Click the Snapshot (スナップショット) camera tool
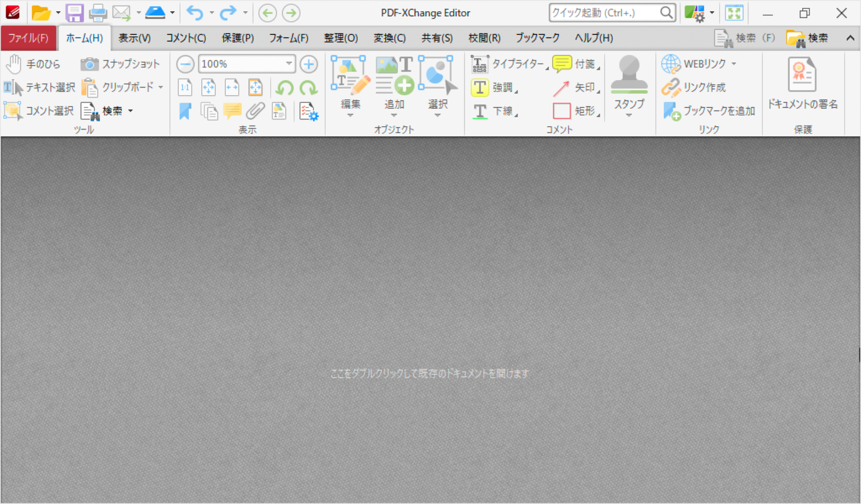 (x=120, y=64)
